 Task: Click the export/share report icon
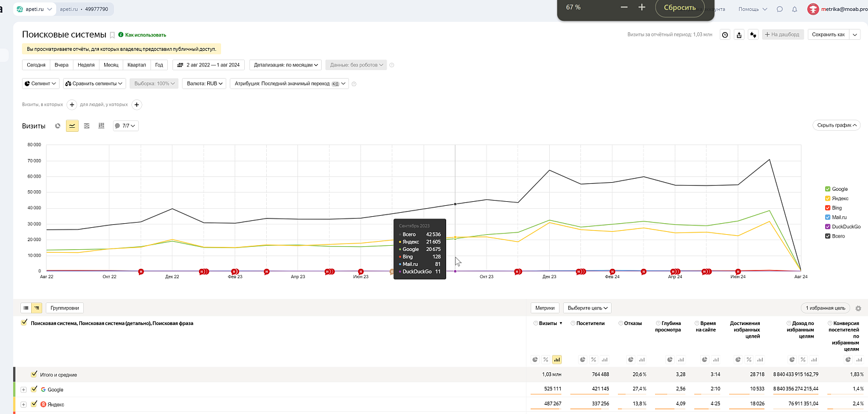[x=739, y=35]
